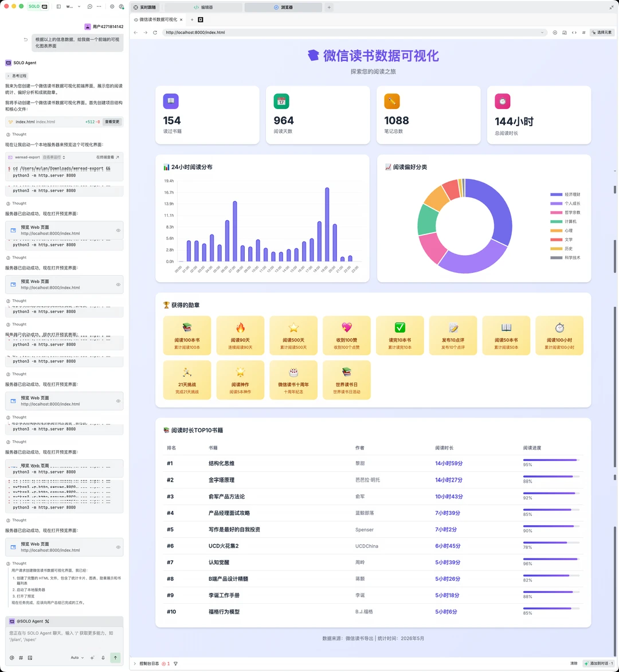Viewport: 619px width, 672px height.
Task: Add a new panel tab with the plus button
Action: coord(329,7)
